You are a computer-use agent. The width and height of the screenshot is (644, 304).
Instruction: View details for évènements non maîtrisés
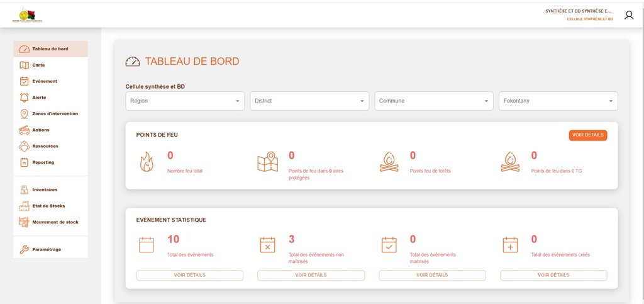click(311, 275)
